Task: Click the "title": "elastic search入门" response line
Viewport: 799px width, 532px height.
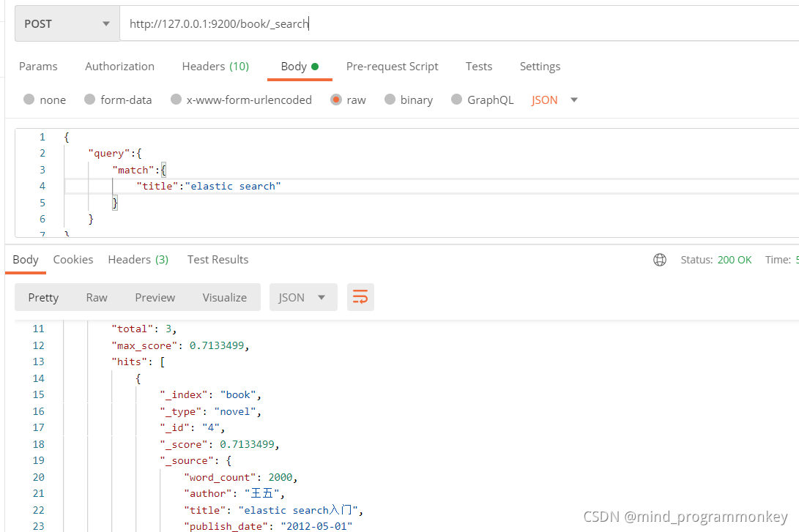Action: click(x=274, y=510)
